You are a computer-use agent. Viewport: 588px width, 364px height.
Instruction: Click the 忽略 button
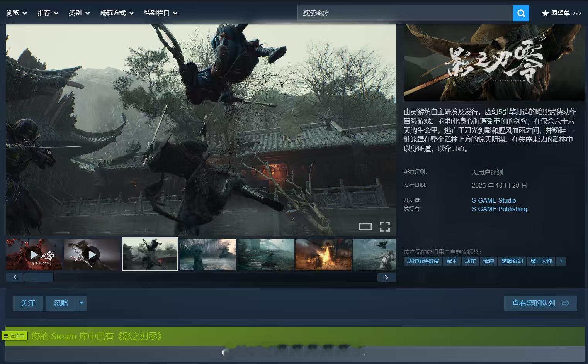tap(61, 303)
